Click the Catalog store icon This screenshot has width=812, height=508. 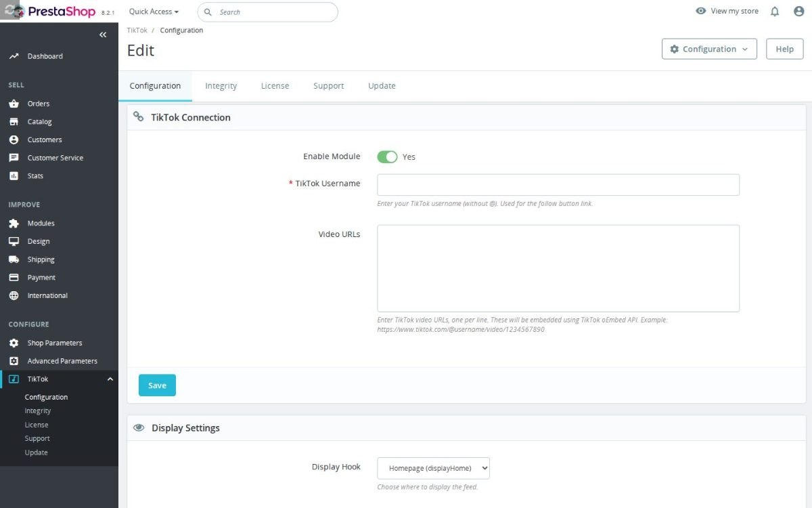point(14,122)
